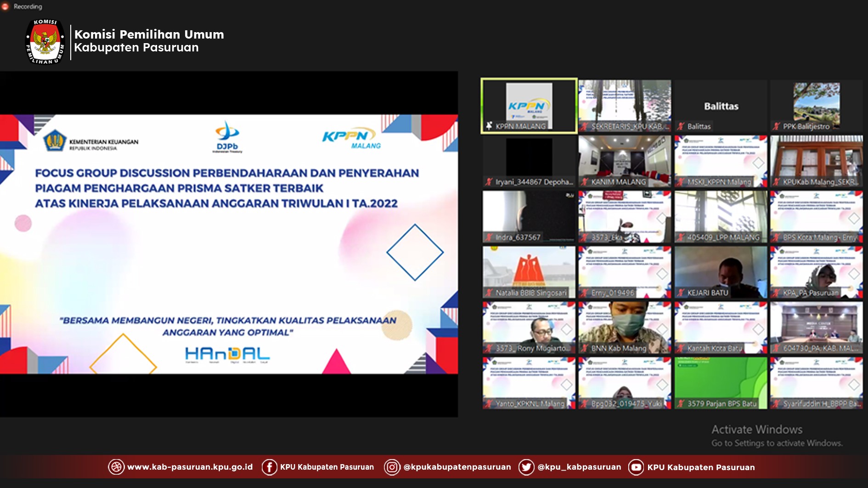
Task: Select the Balittas participant tile
Action: 721,106
